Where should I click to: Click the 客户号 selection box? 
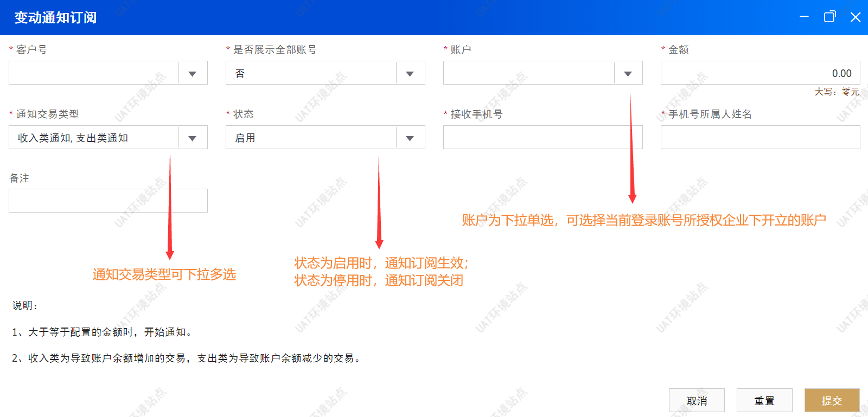[x=93, y=73]
